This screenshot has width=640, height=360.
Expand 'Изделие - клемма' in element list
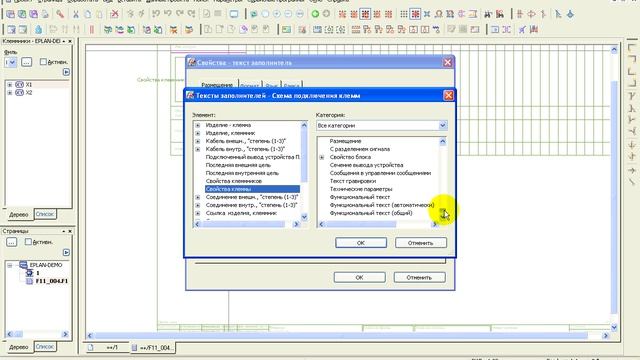pos(198,125)
